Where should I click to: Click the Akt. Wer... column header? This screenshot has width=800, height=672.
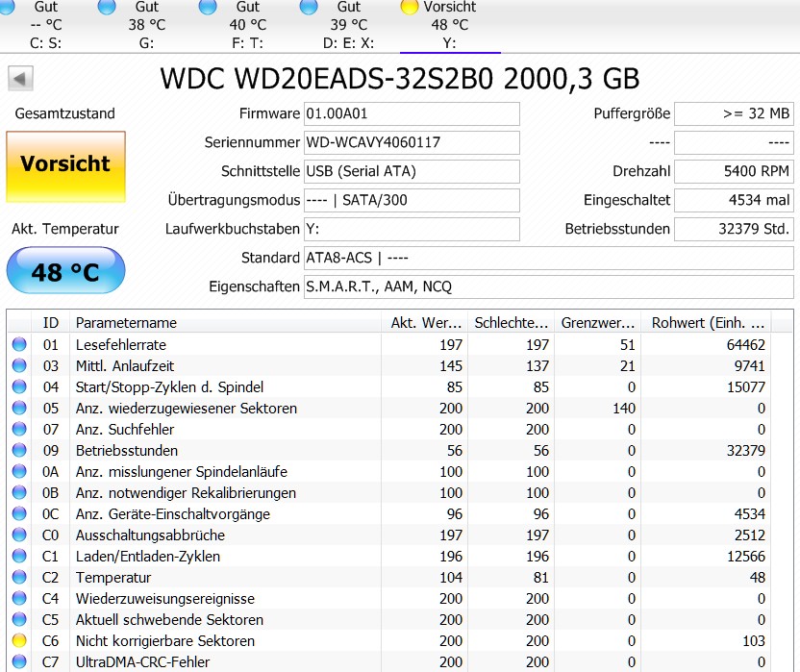coord(424,323)
